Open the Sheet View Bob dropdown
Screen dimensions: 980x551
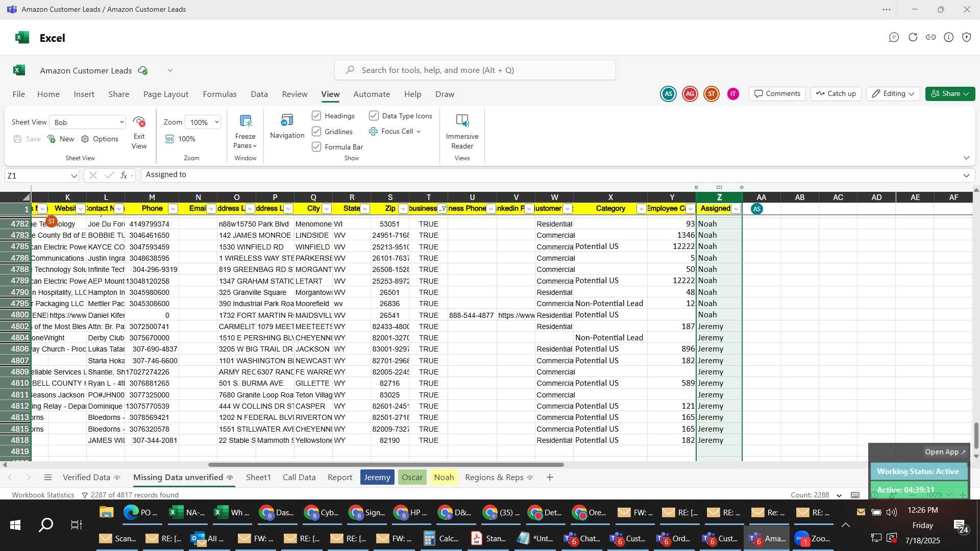pyautogui.click(x=87, y=122)
